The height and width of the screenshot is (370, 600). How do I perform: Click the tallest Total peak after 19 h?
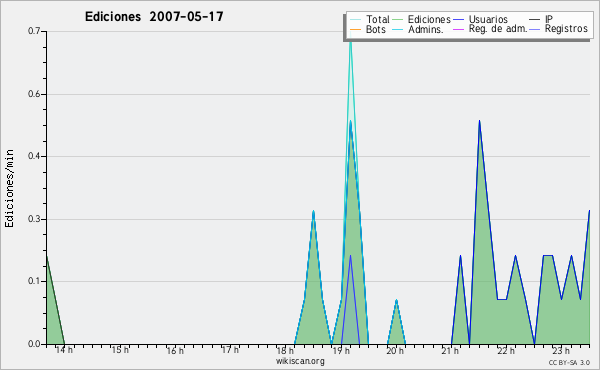click(x=351, y=44)
